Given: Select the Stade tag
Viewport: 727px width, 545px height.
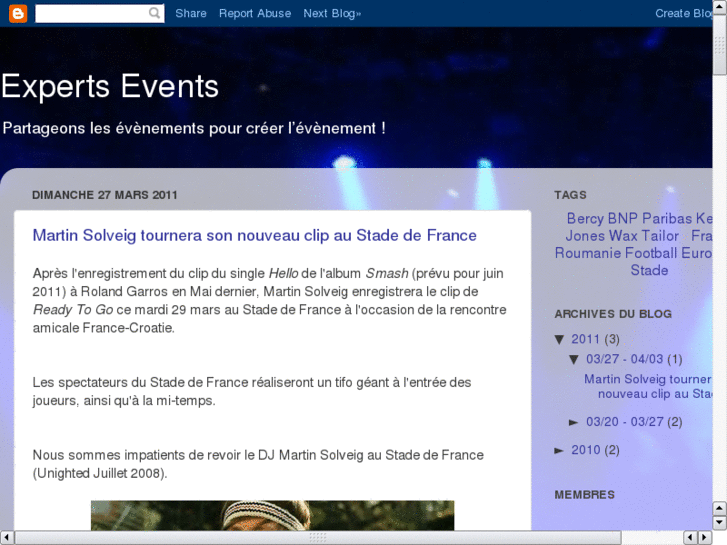Looking at the screenshot, I should pyautogui.click(x=649, y=270).
